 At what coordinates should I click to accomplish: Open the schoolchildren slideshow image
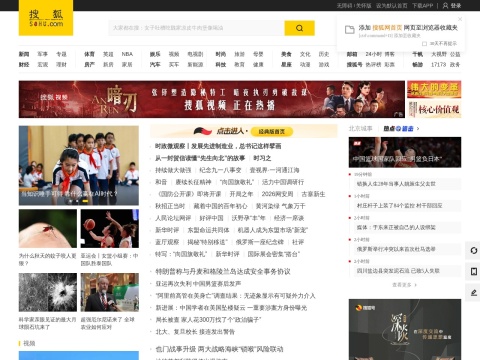coord(79,165)
